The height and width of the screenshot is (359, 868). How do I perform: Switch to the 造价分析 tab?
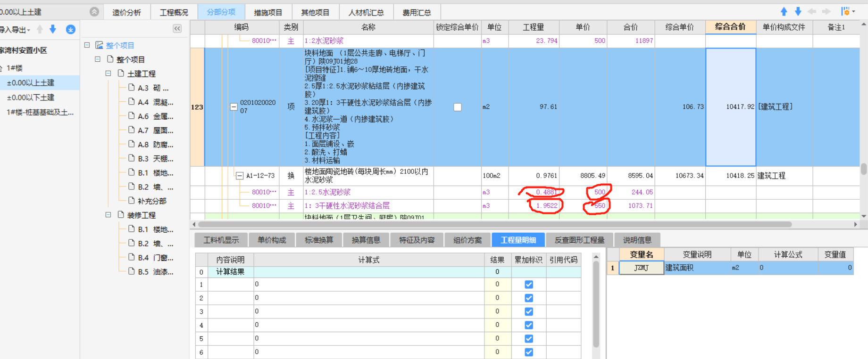coord(126,12)
